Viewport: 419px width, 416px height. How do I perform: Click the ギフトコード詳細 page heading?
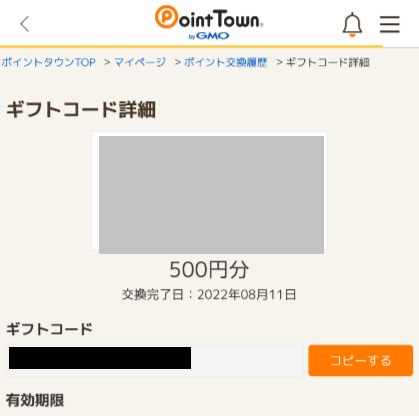(81, 110)
